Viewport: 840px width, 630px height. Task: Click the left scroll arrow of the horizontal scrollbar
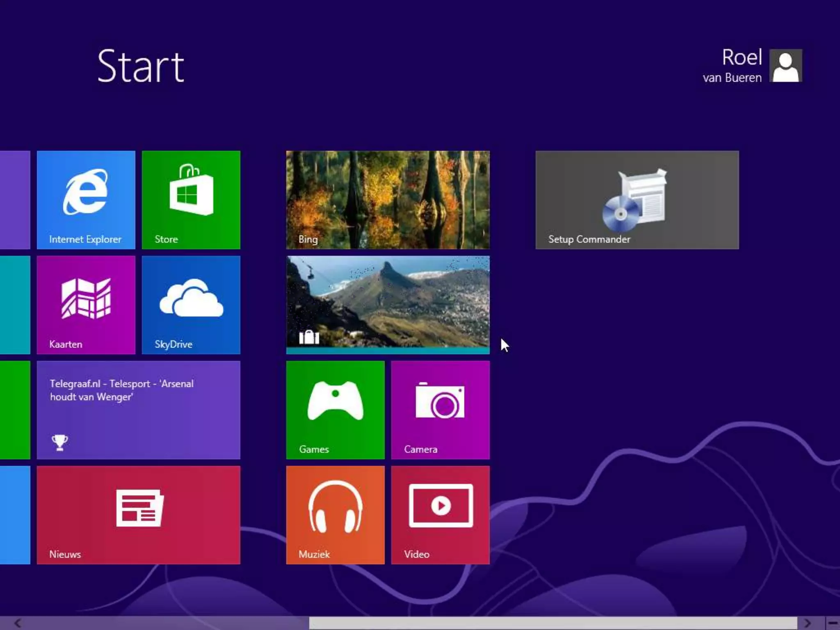click(18, 623)
